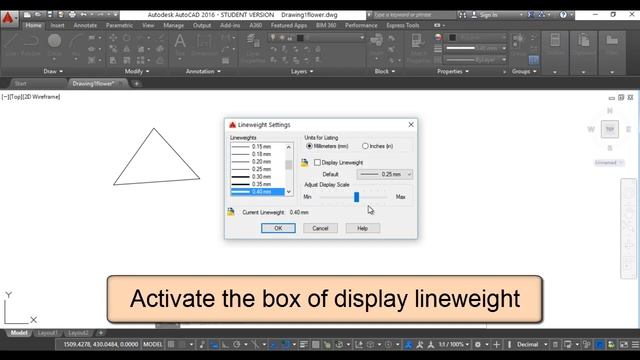Open status bar Customization hamburger icon

coord(635,344)
